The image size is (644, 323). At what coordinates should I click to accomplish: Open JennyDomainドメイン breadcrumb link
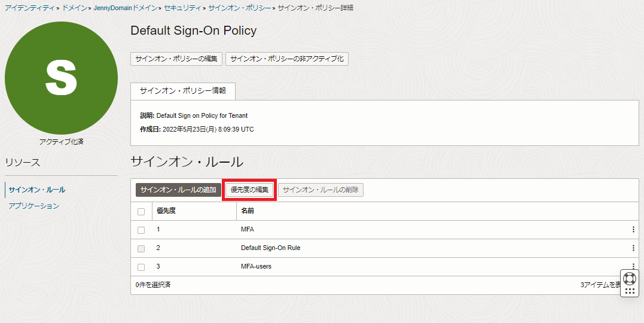click(x=126, y=8)
